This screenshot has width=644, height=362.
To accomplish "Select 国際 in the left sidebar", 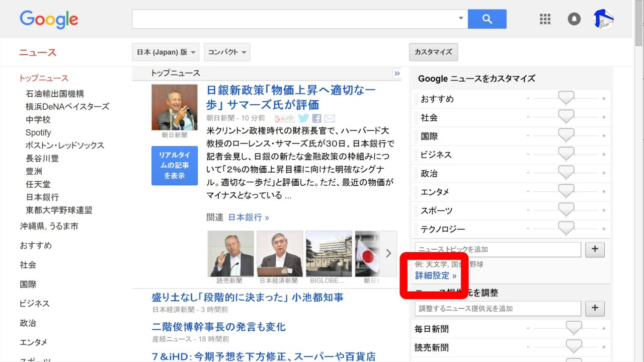I will [28, 284].
